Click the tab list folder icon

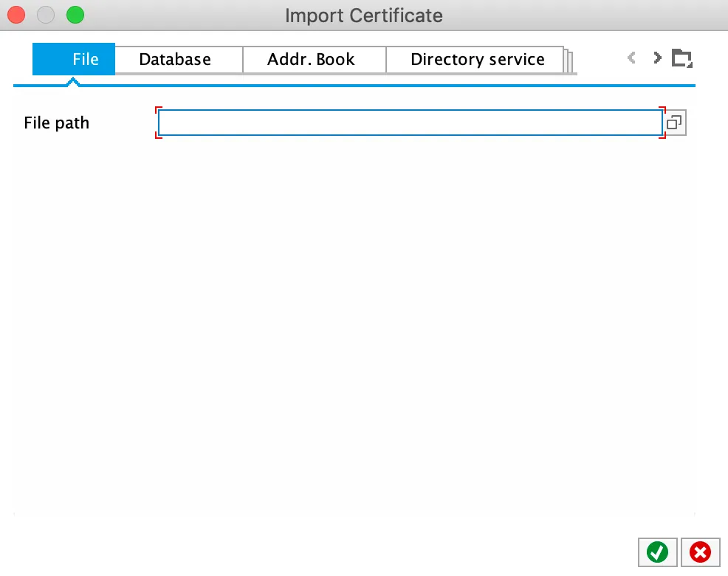(681, 58)
